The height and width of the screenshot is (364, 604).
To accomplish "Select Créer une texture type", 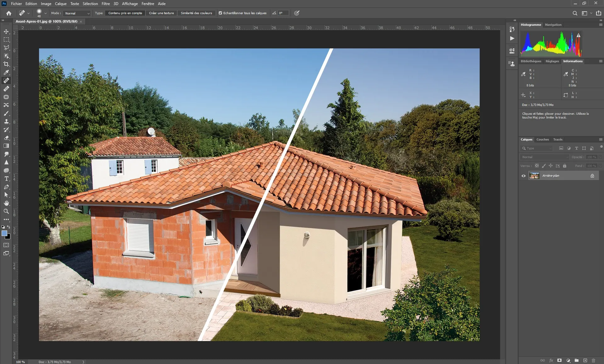I will coord(161,13).
